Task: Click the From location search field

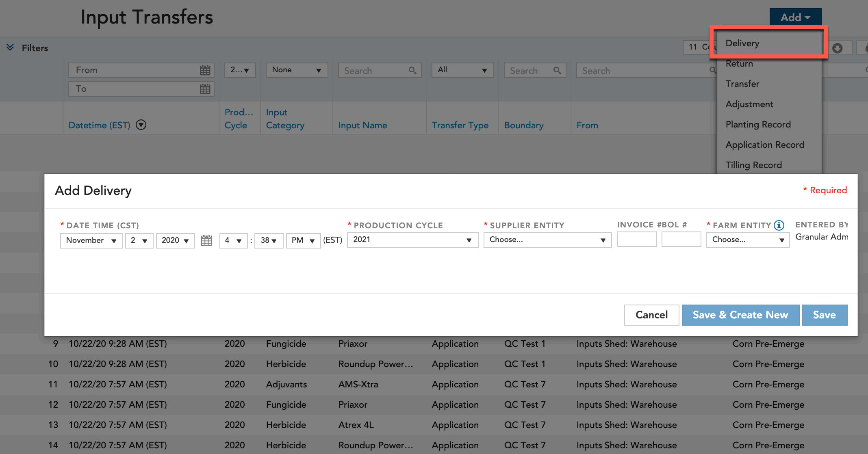Action: point(646,71)
